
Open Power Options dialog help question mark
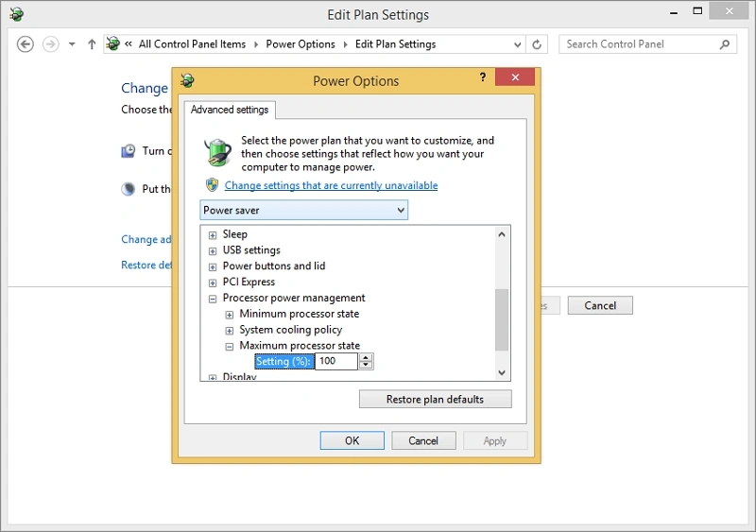pos(483,77)
